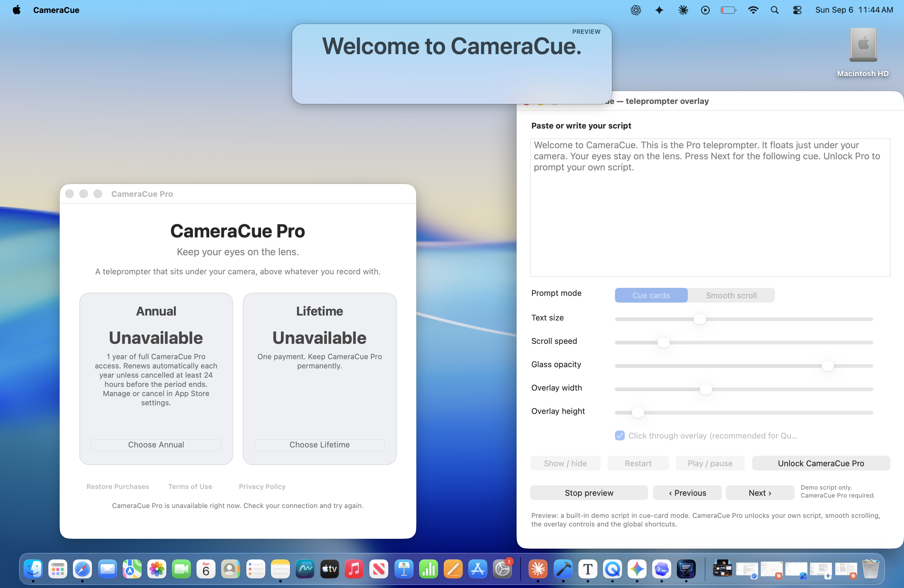This screenshot has height=588, width=904.
Task: Open the Apple menu
Action: point(17,10)
